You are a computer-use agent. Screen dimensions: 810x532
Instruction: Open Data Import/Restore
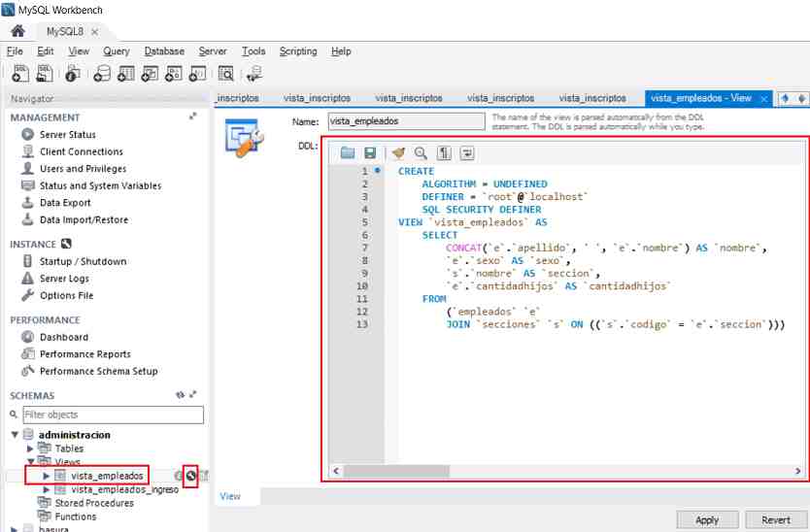click(x=84, y=219)
